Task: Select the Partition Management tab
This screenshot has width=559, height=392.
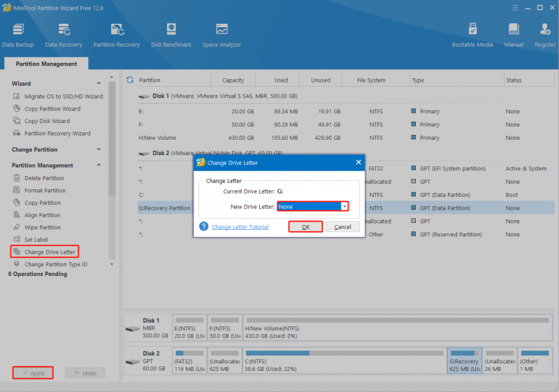Action: click(46, 64)
